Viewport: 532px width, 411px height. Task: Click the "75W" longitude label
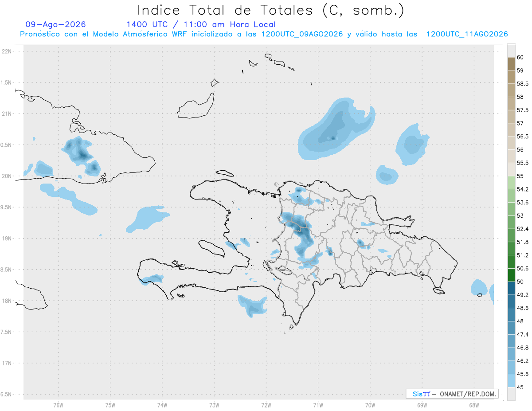pyautogui.click(x=110, y=405)
